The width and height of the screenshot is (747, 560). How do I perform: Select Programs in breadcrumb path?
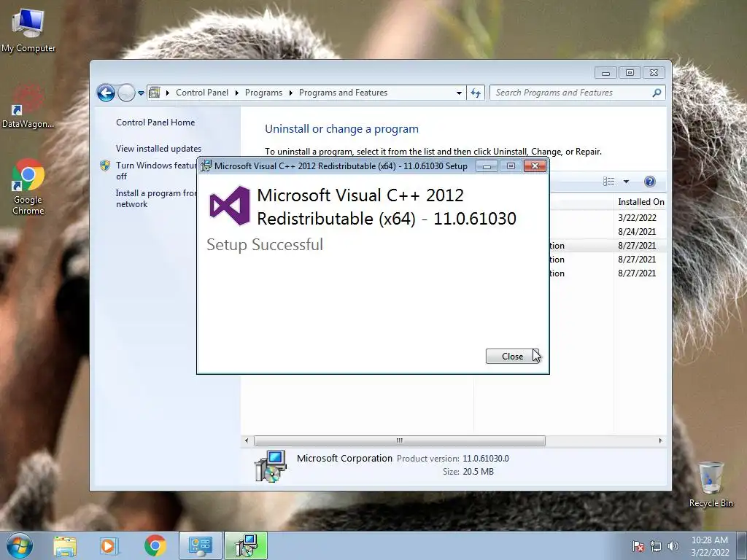pos(263,93)
